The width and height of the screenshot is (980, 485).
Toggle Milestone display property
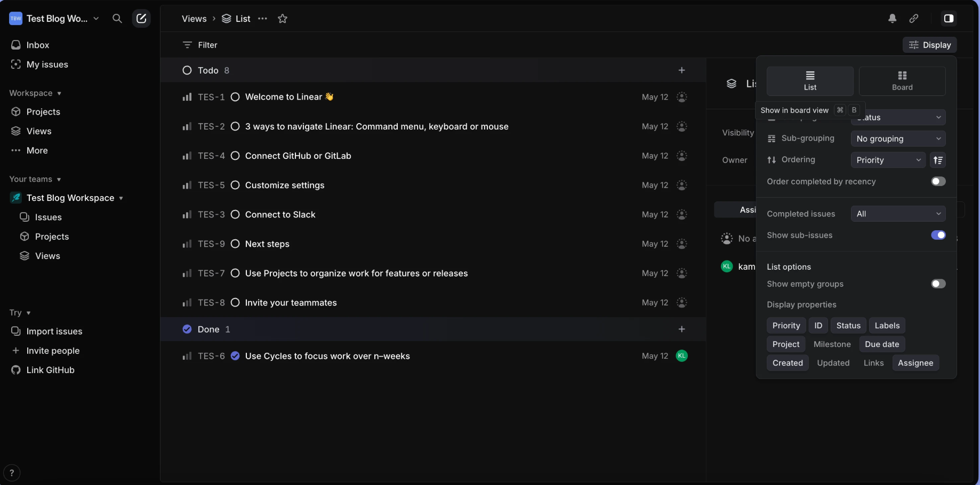832,344
